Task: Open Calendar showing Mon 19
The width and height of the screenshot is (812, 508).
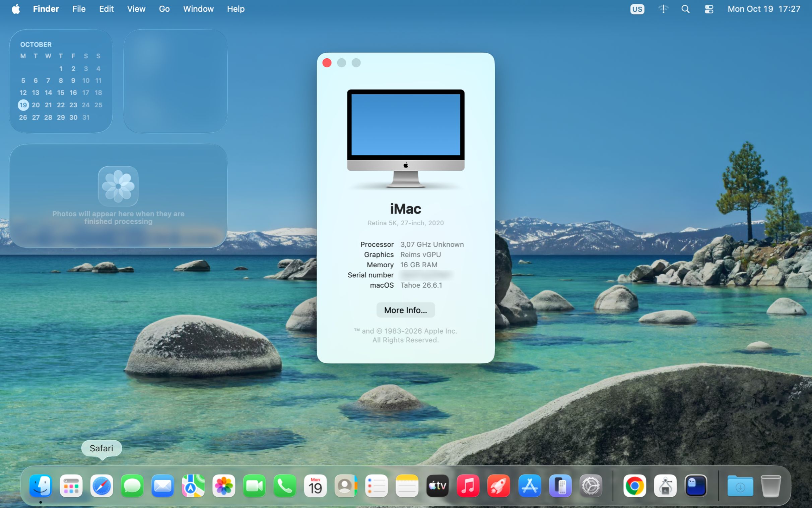Action: [316, 486]
